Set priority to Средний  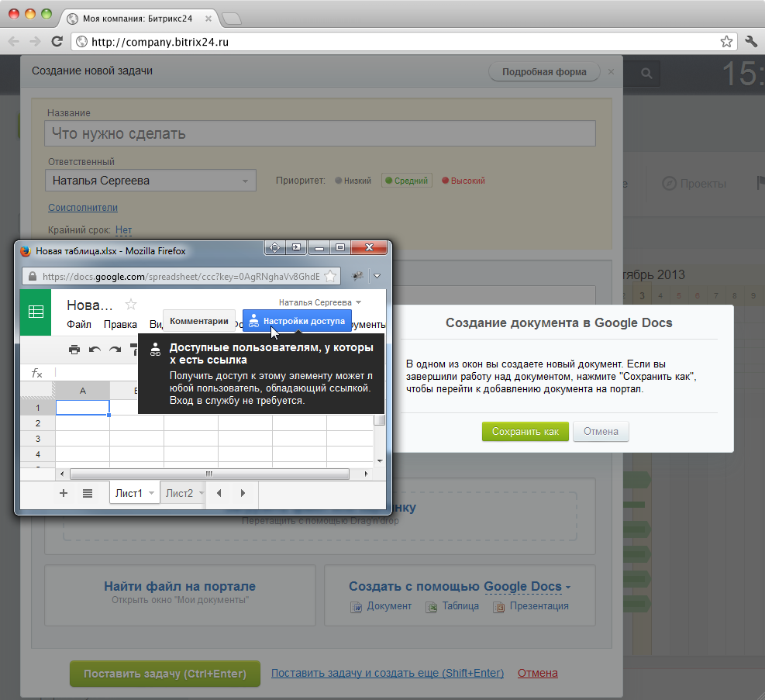(406, 181)
